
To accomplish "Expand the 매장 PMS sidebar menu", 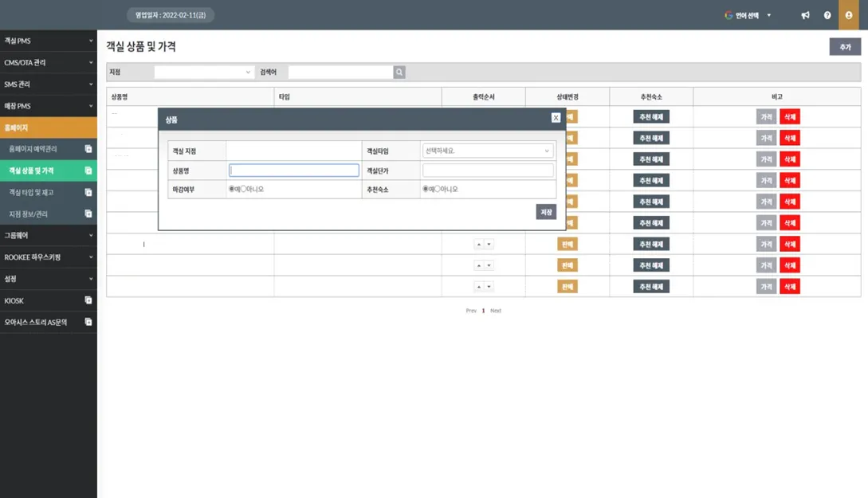I will coord(48,106).
